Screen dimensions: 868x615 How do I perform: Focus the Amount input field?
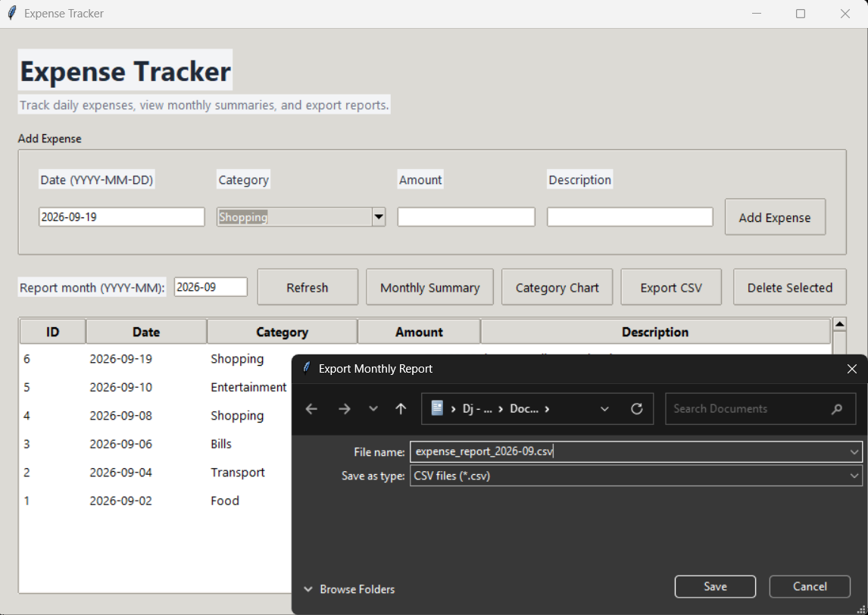466,217
